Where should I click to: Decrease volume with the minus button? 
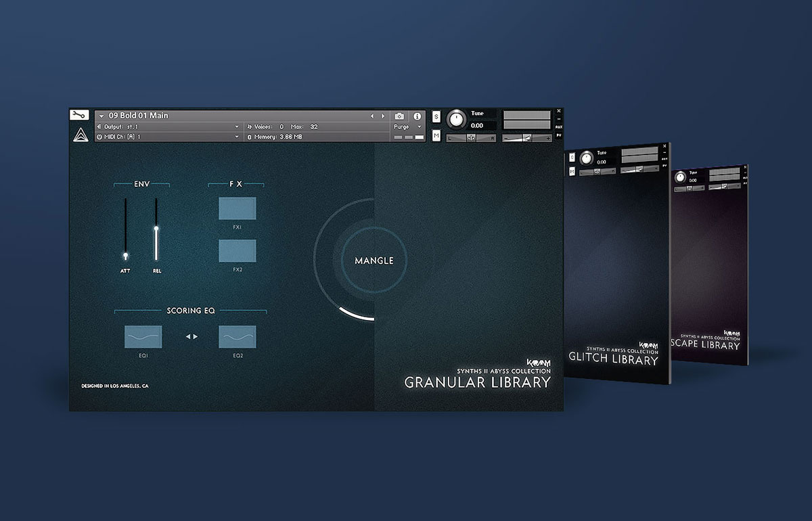pyautogui.click(x=506, y=137)
